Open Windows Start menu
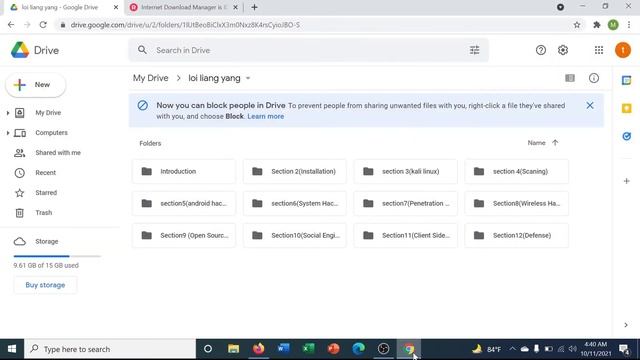The image size is (640, 360). tap(12, 349)
